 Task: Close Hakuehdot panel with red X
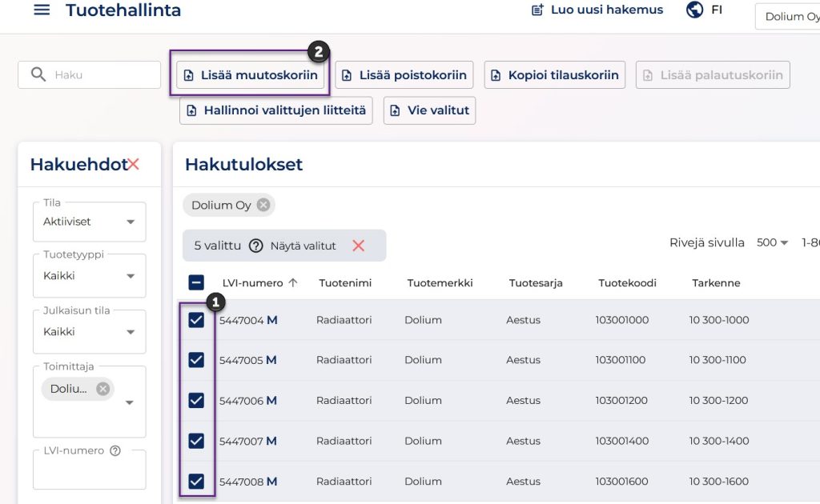point(134,164)
